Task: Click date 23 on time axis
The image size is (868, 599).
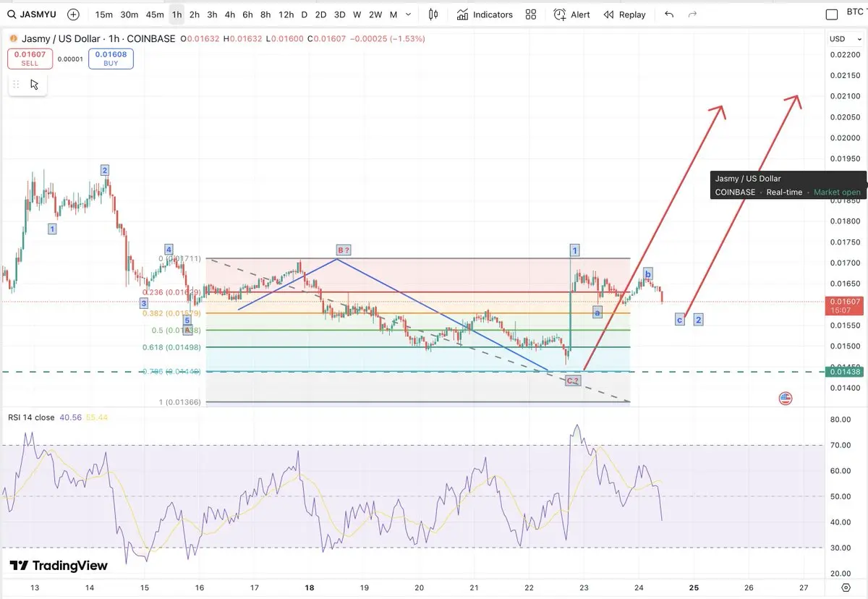Action: coord(584,587)
